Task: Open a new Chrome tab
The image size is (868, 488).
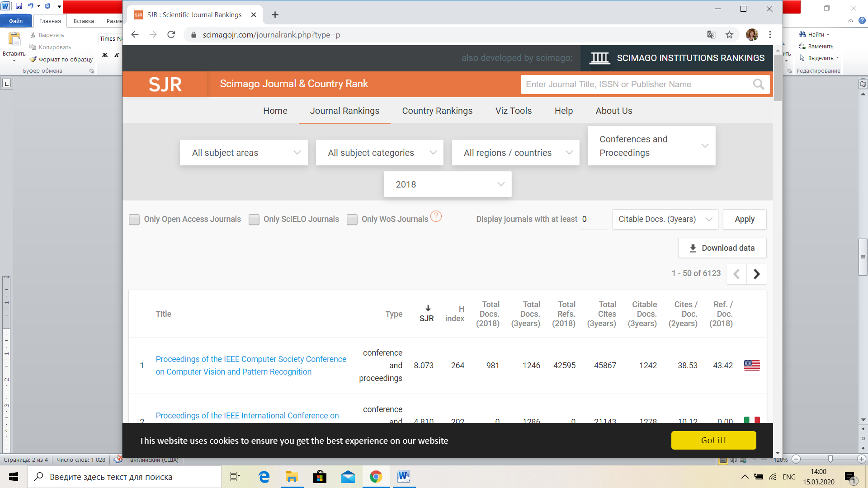Action: point(275,15)
